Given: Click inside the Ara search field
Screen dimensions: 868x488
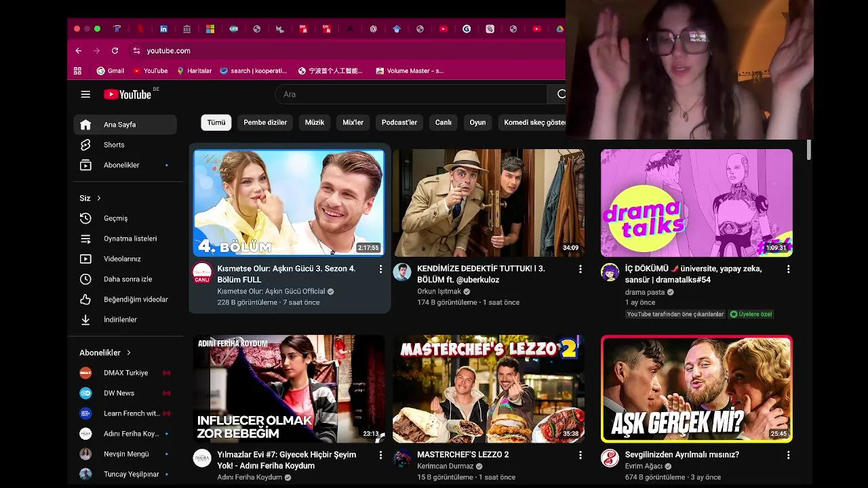Looking at the screenshot, I should pos(411,94).
